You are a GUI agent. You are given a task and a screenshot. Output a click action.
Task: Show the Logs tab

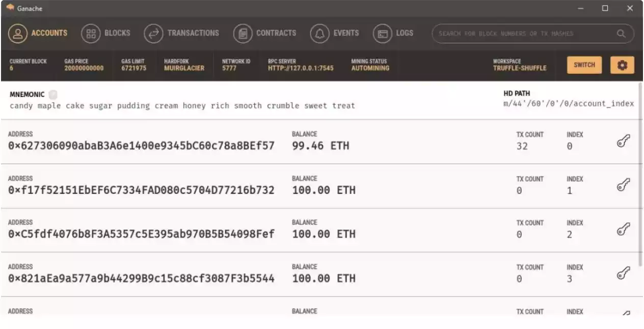tap(393, 34)
